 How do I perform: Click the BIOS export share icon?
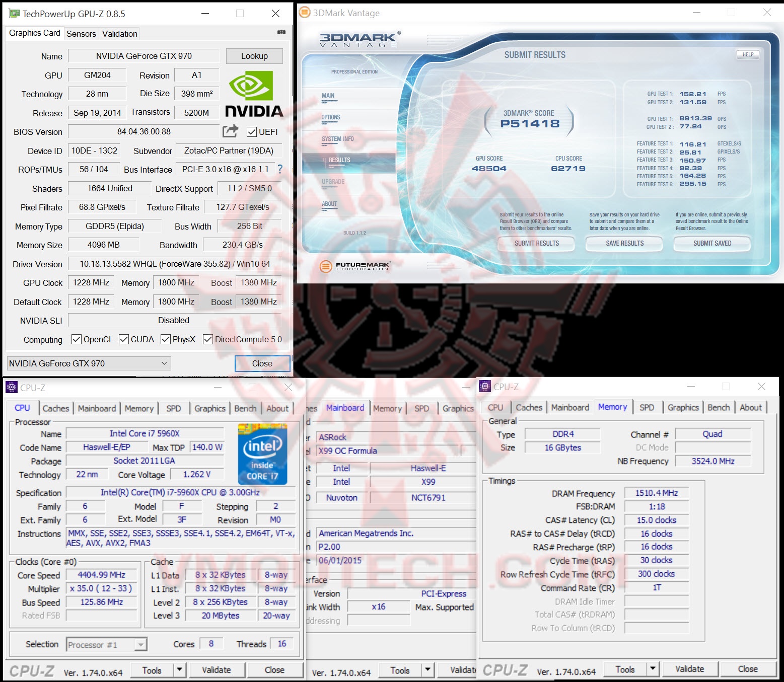pyautogui.click(x=230, y=131)
